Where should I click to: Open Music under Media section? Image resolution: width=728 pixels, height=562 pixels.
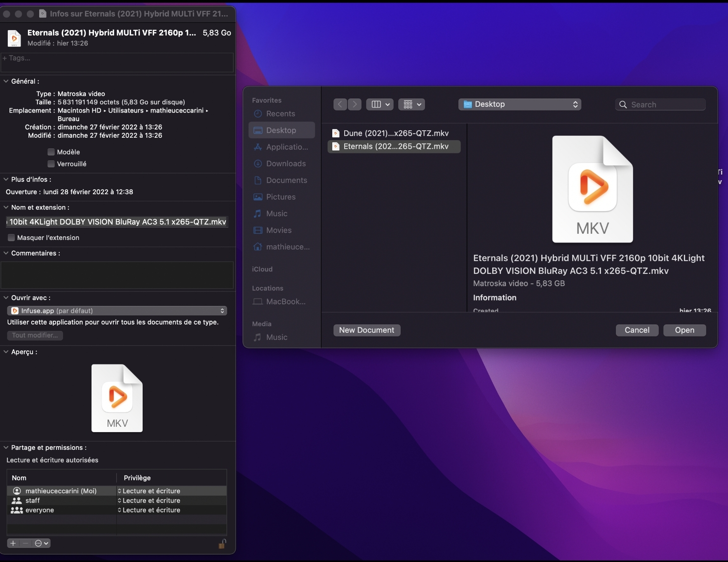coord(282,337)
